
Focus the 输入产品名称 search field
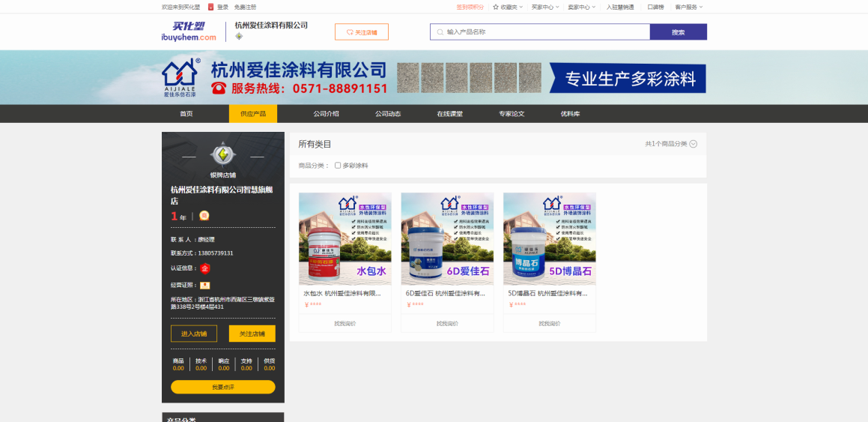click(540, 32)
